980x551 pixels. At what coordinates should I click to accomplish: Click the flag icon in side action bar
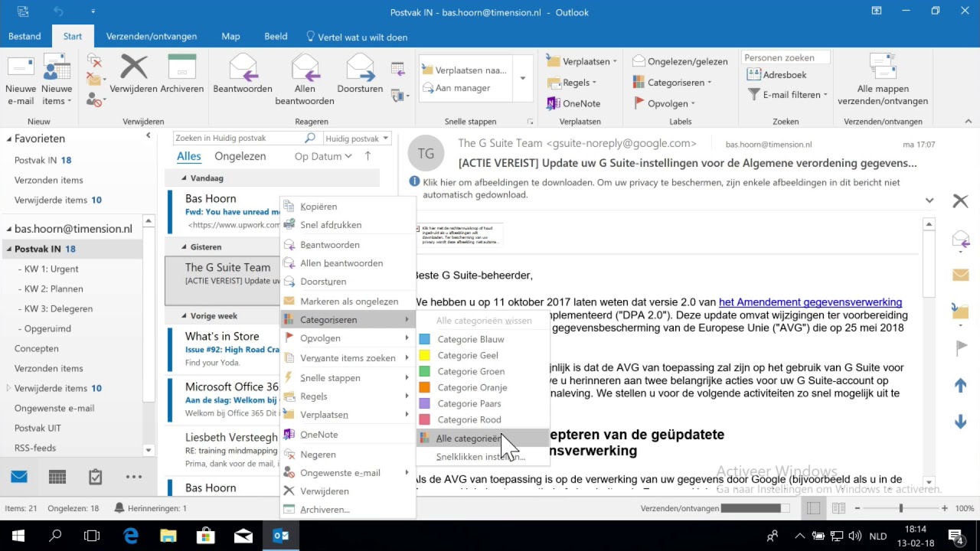tap(961, 347)
